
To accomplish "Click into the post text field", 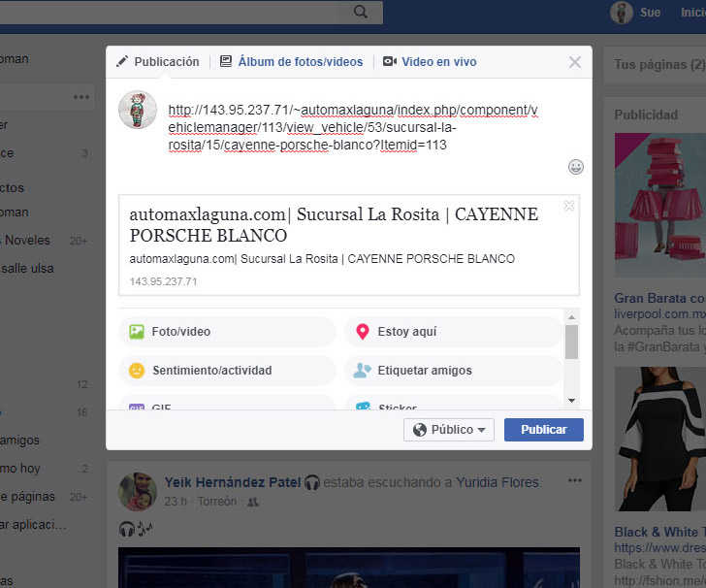I will click(353, 127).
